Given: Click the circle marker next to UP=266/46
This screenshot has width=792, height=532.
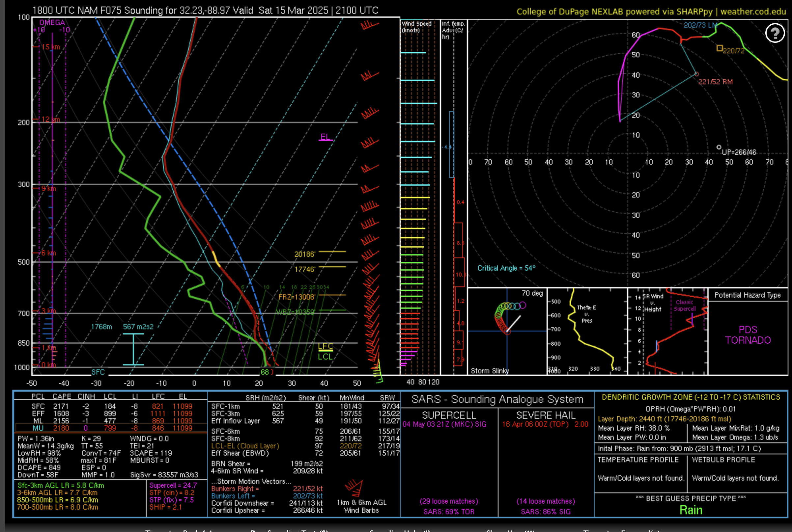Looking at the screenshot, I should coord(719,147).
